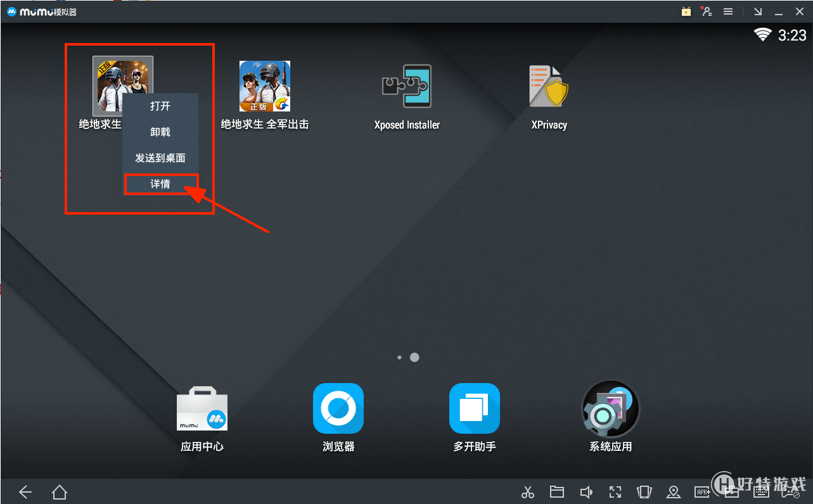Open 详情 in the context menu
This screenshot has height=504, width=813.
[x=160, y=184]
